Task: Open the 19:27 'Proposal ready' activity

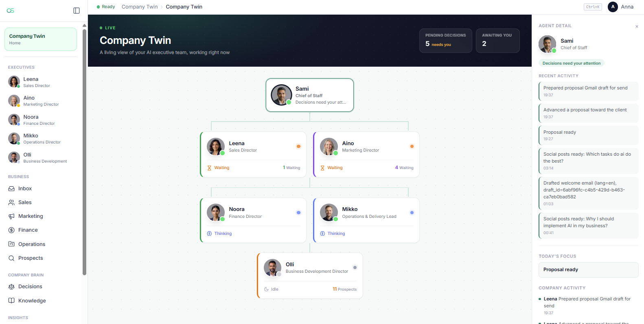Action: pos(589,135)
